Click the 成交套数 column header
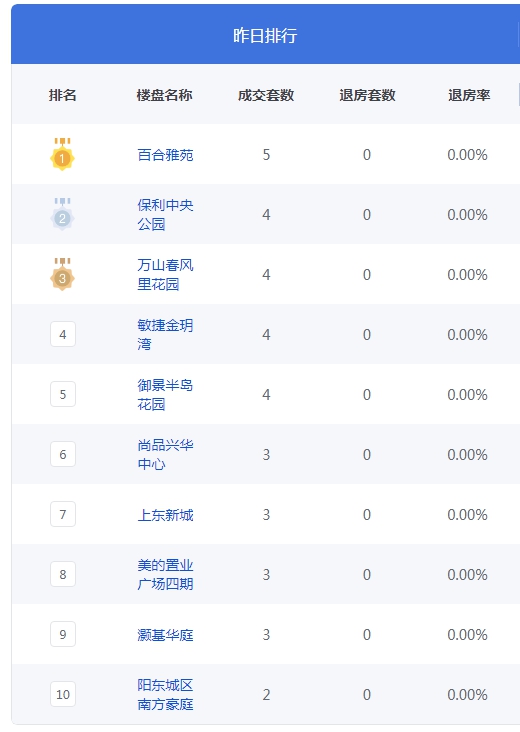Viewport: 520px width, 732px height. 266,95
